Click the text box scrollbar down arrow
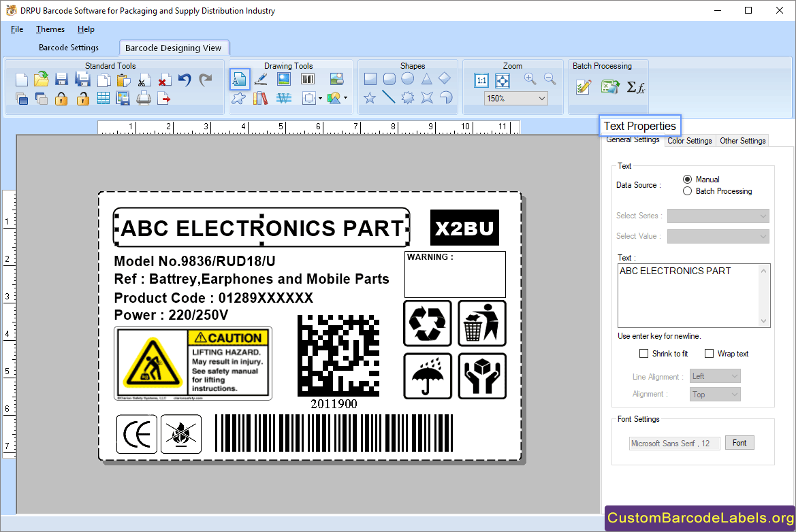This screenshot has width=796, height=532. (764, 321)
